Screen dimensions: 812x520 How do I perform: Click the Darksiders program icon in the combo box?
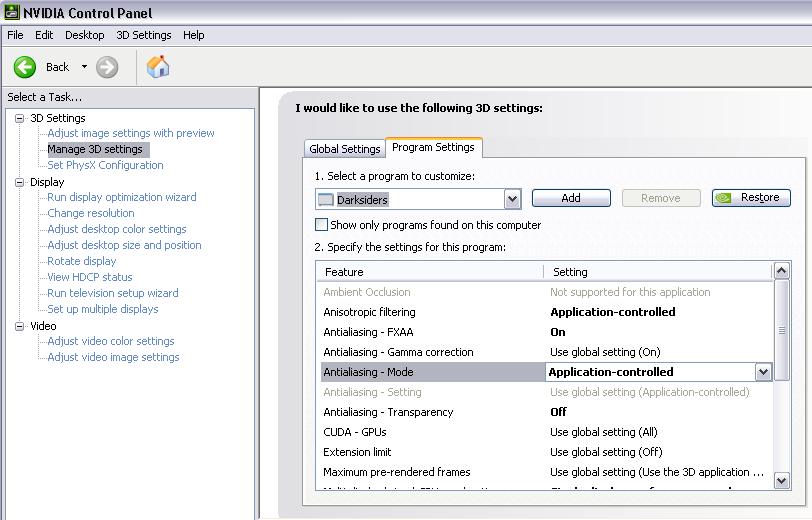pyautogui.click(x=326, y=199)
